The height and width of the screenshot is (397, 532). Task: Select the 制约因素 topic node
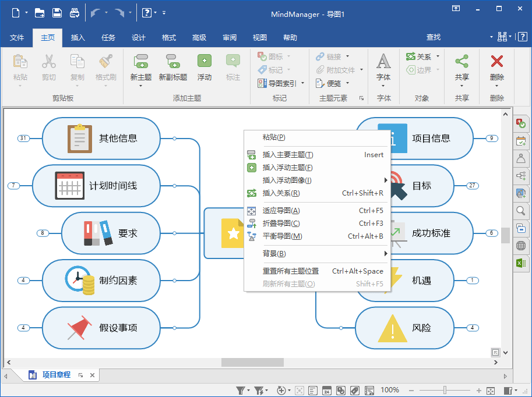pyautogui.click(x=101, y=281)
